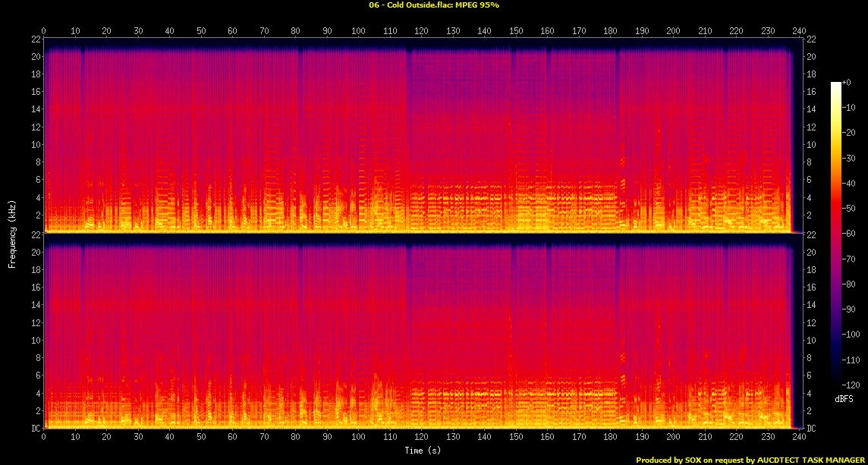Select the 60 second tick on the bottom time axis
Viewport: 868px width, 465px height.
(231, 438)
